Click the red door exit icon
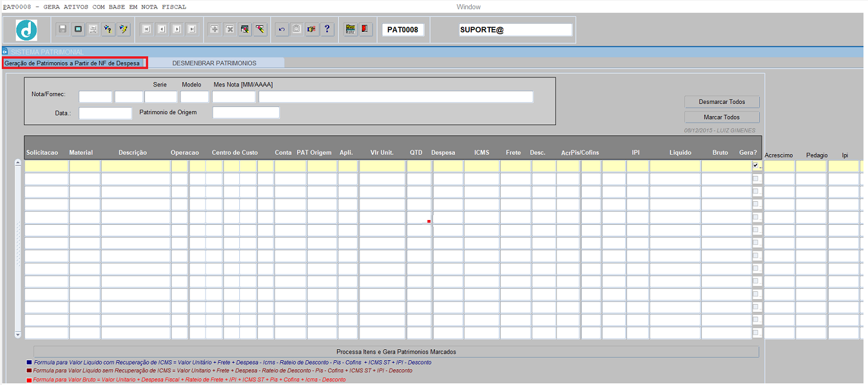The image size is (868, 385). coord(365,29)
